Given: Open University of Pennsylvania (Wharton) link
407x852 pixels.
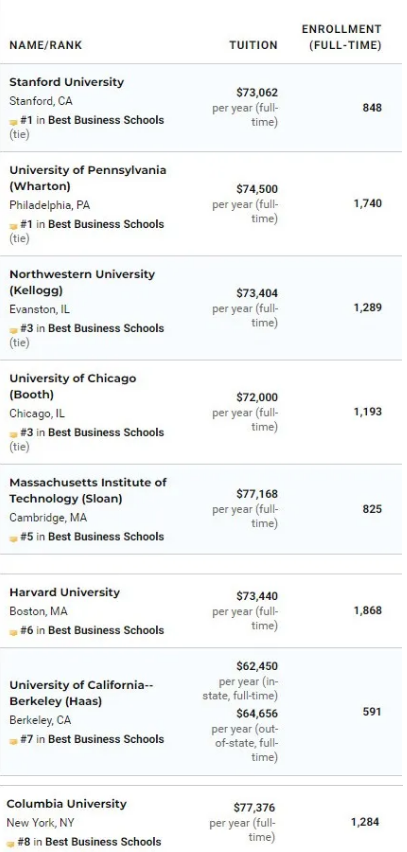Looking at the screenshot, I should (87, 178).
